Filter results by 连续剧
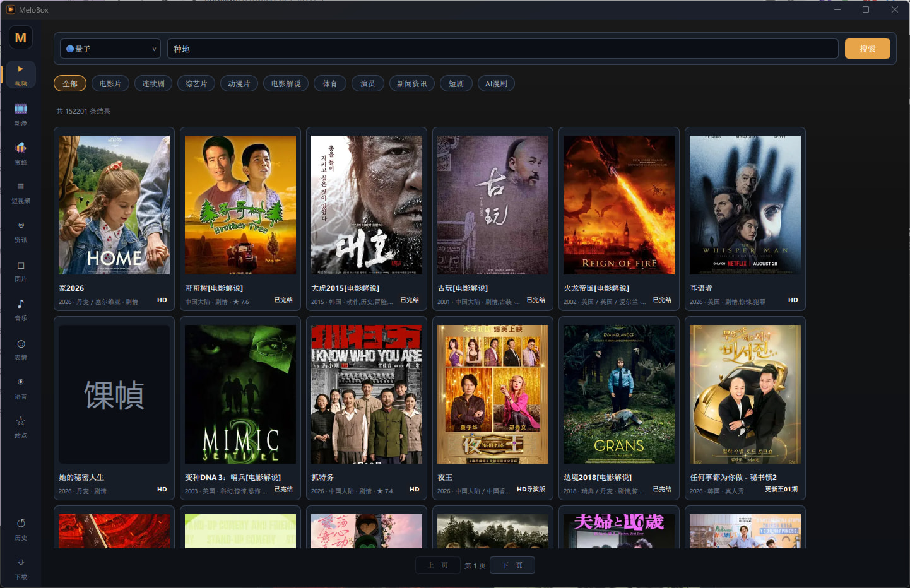Image resolution: width=910 pixels, height=588 pixels. coord(153,83)
